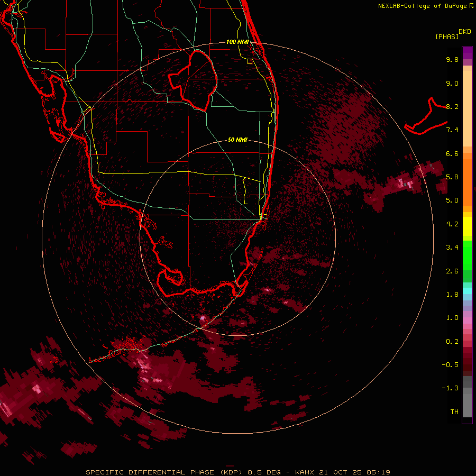Pick the cyan segment of the color bar
476x476 pixels.
point(467,290)
